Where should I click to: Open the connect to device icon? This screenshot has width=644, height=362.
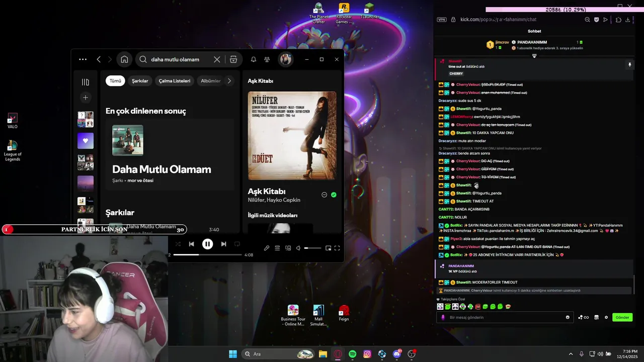[288, 248]
